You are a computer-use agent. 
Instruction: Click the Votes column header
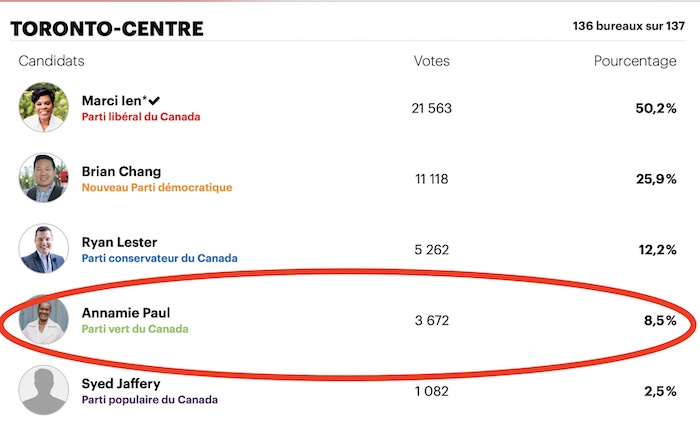click(x=432, y=61)
